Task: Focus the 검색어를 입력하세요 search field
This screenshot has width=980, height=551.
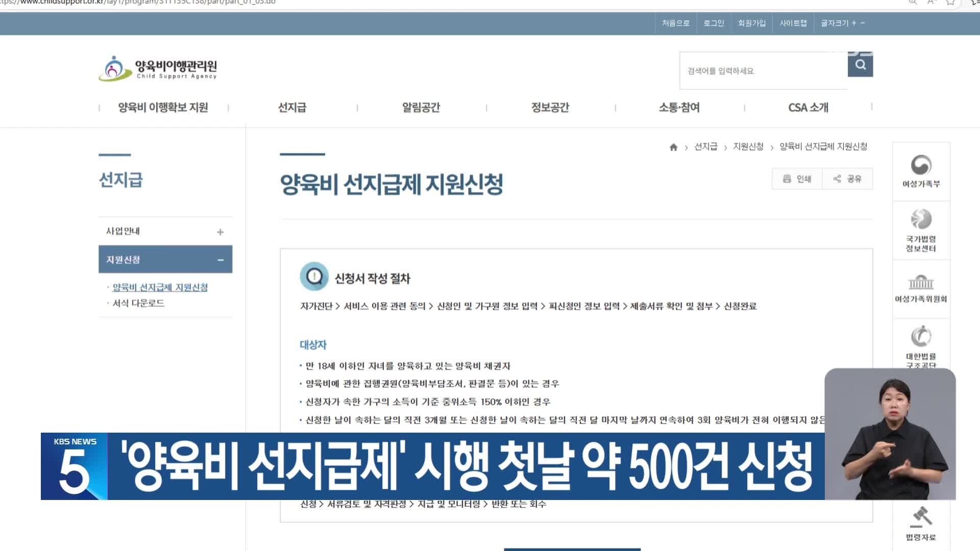Action: pyautogui.click(x=764, y=71)
